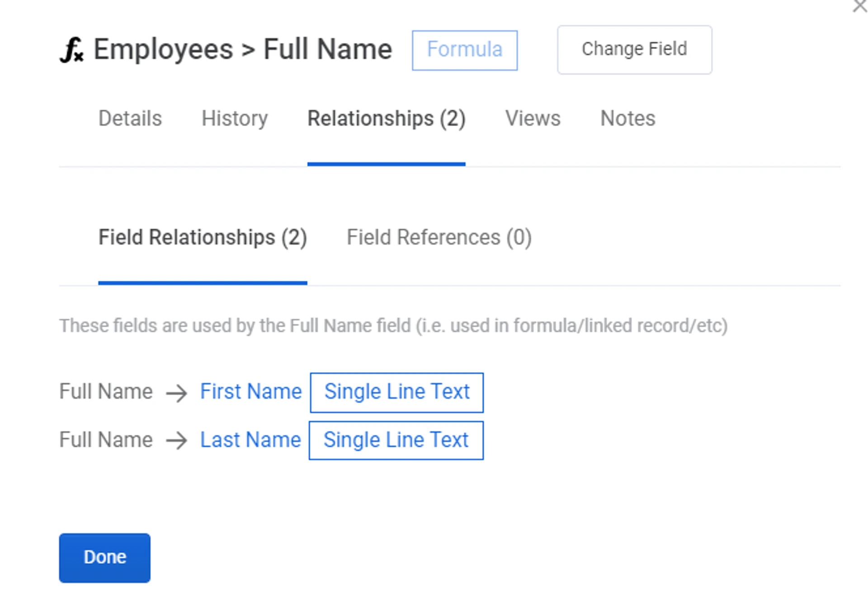
Task: Open the History tab
Action: (x=234, y=118)
